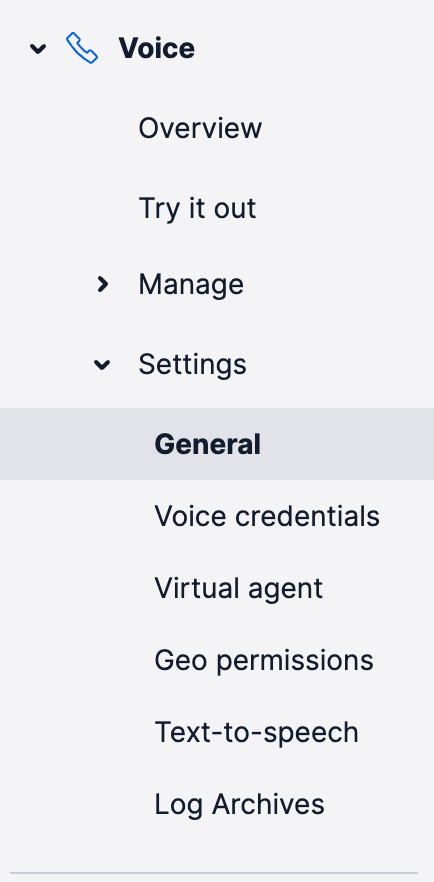This screenshot has height=882, width=434.
Task: Collapse the Voice section chevron
Action: (38, 49)
